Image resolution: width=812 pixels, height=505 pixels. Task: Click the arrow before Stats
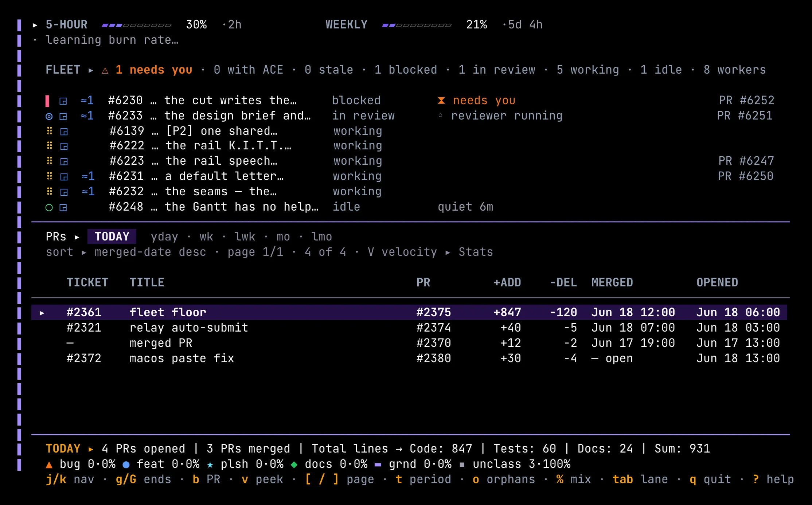(448, 253)
